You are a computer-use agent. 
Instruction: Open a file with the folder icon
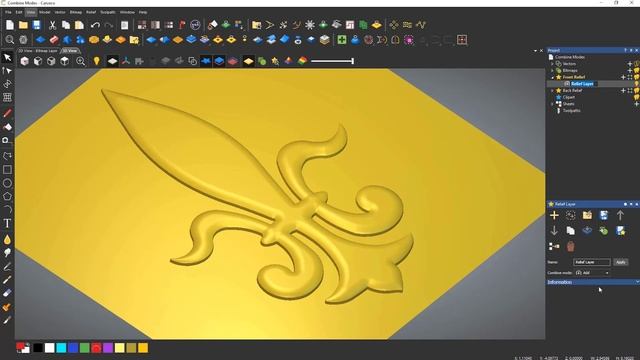pos(23,25)
